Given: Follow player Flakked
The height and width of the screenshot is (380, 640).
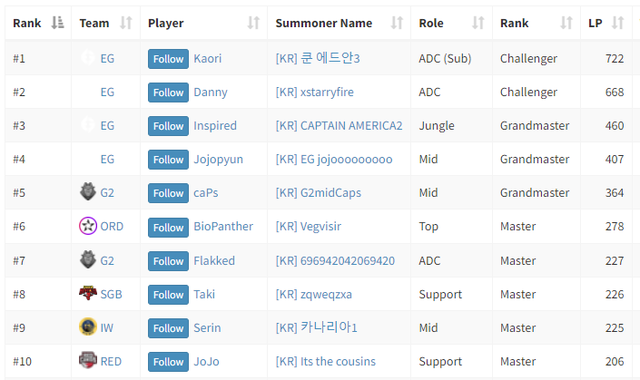Looking at the screenshot, I should coord(168,261).
